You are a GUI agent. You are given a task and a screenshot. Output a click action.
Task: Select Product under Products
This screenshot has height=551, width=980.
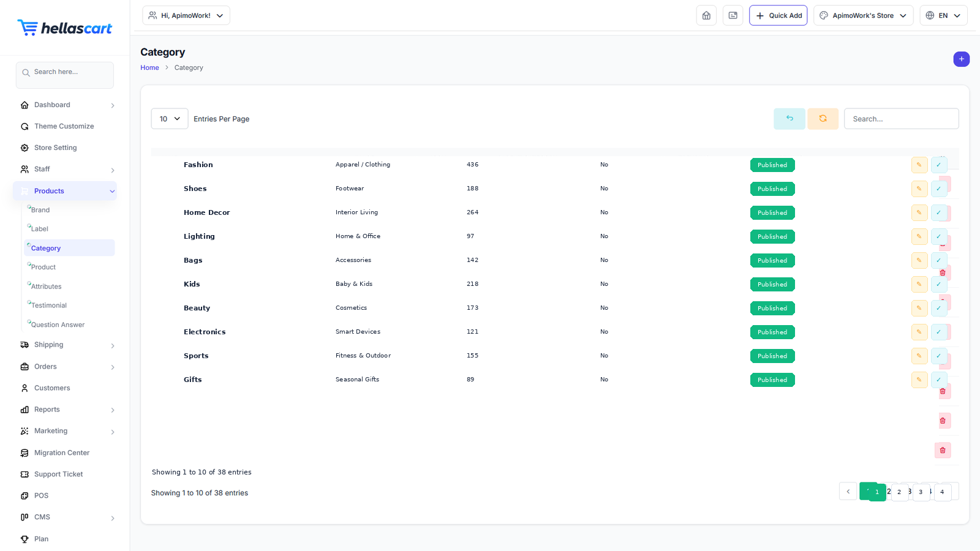43,267
